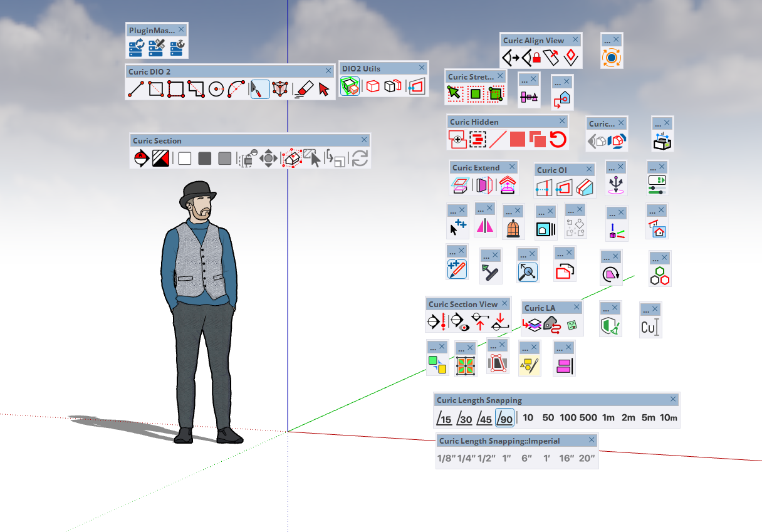Click the pink mirror triangles icon
This screenshot has height=532, width=762.
tap(484, 226)
